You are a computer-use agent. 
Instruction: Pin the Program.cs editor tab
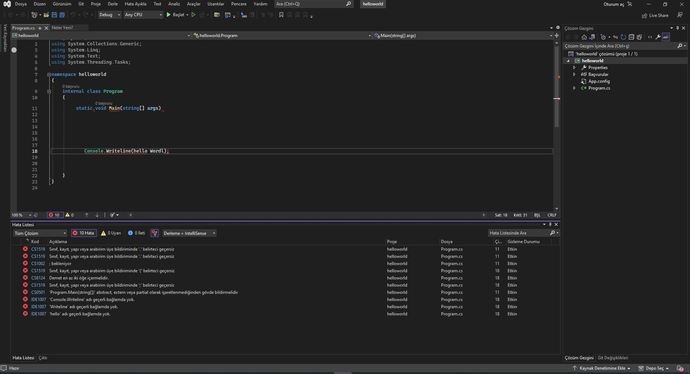coord(40,28)
